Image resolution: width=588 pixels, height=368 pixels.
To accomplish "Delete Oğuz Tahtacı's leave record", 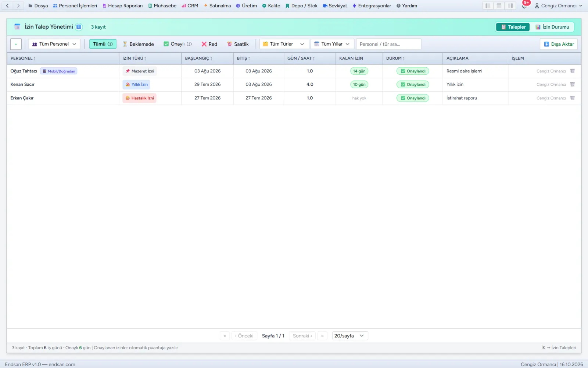I will [x=573, y=71].
